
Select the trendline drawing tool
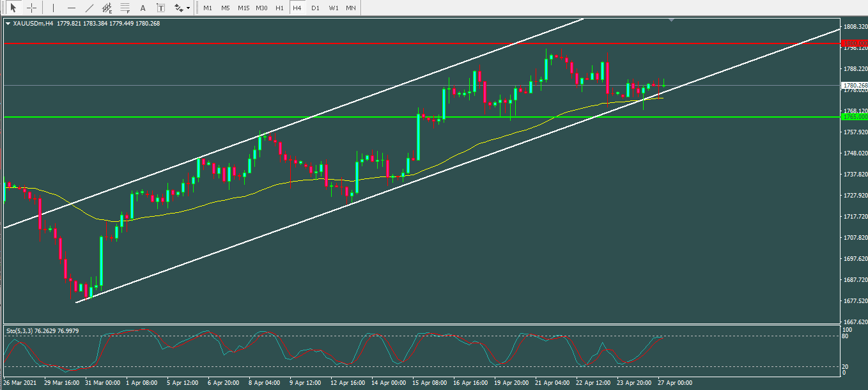89,8
